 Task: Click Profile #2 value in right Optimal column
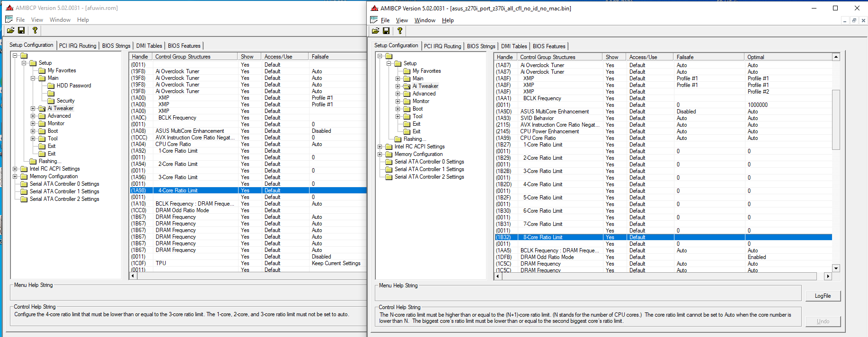click(x=758, y=92)
